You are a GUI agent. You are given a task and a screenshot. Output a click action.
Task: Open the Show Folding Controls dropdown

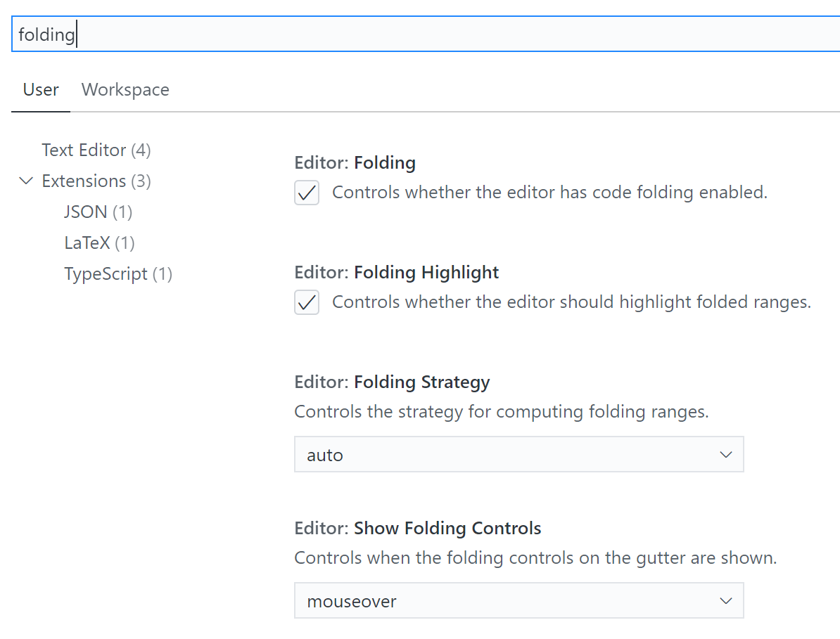518,600
